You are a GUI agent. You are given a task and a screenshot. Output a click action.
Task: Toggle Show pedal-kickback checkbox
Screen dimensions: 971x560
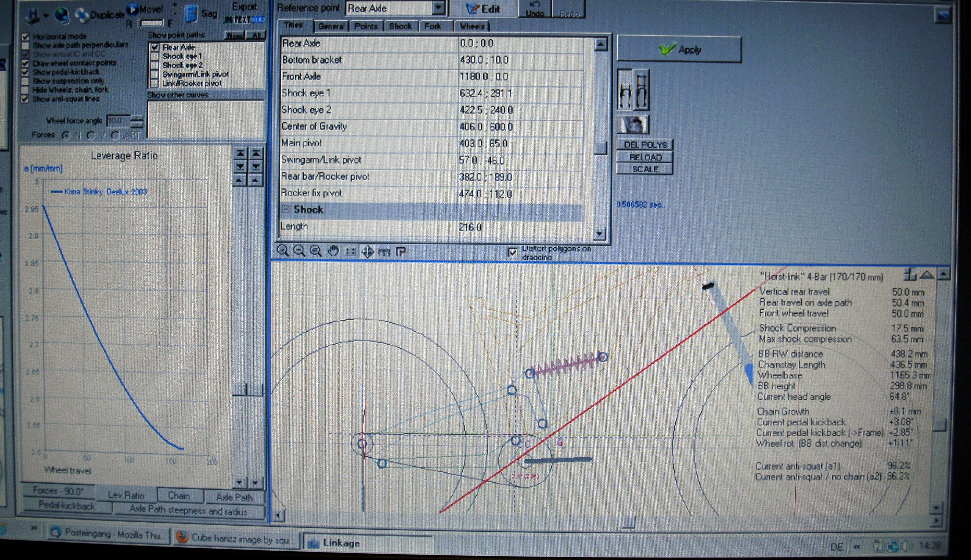coord(25,72)
